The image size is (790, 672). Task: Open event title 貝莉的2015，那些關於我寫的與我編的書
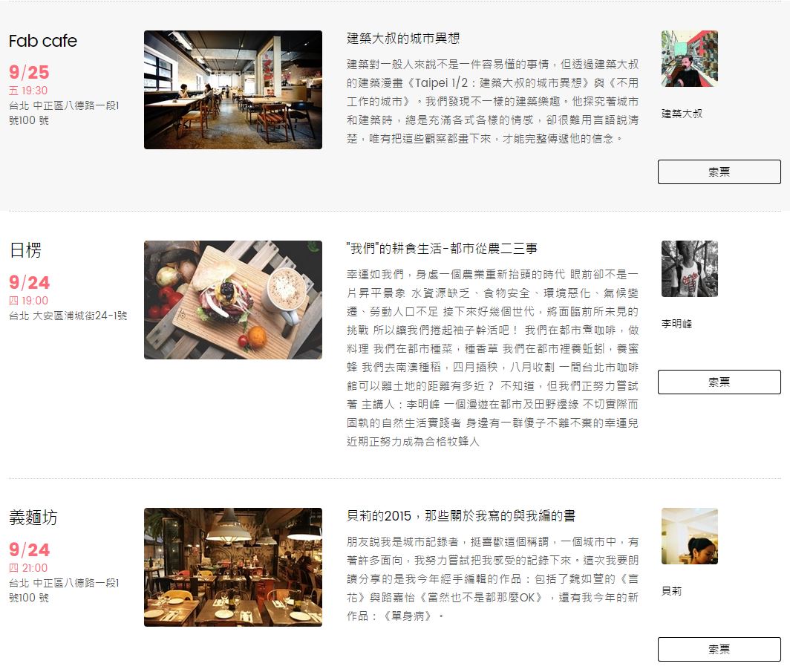click(461, 516)
